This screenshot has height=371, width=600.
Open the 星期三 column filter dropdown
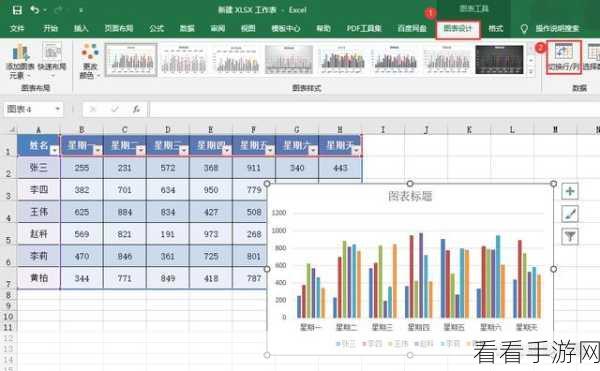tap(184, 151)
